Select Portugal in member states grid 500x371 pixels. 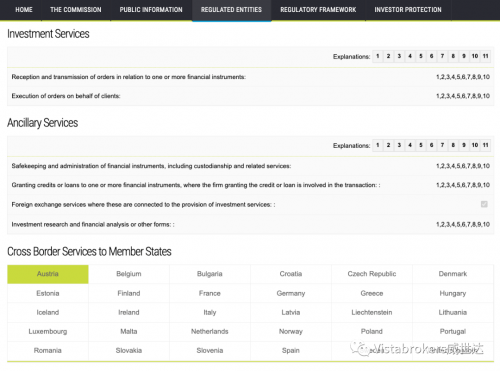[453, 331]
